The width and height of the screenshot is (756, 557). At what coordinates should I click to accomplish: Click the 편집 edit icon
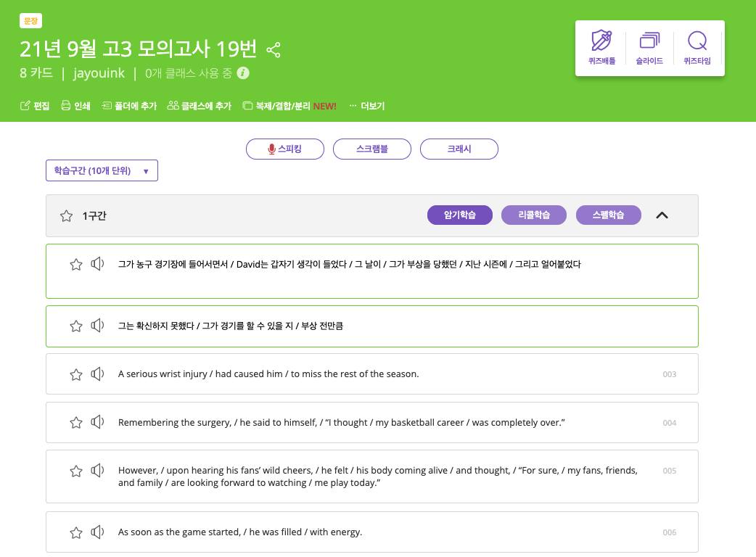point(34,104)
